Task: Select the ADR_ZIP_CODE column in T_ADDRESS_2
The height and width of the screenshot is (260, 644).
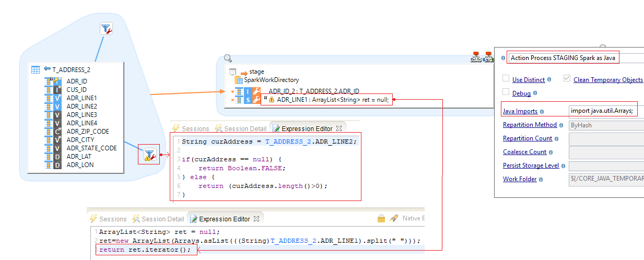Action: pos(88,132)
